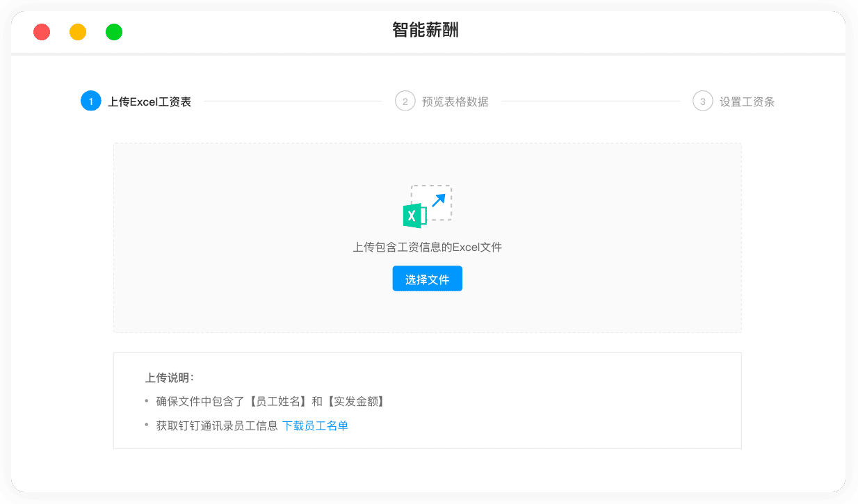Go to the 预览表格数据 step
858x504 pixels.
(455, 102)
